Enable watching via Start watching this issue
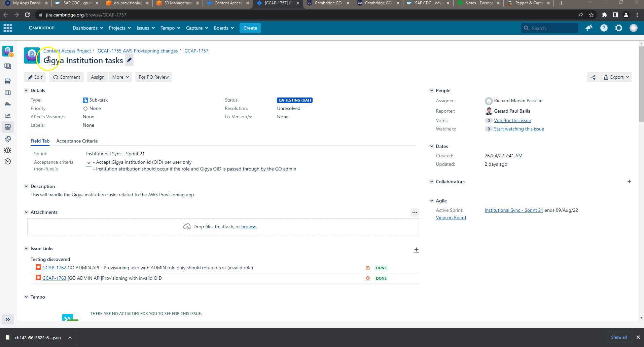The image size is (644, 347). [518, 129]
